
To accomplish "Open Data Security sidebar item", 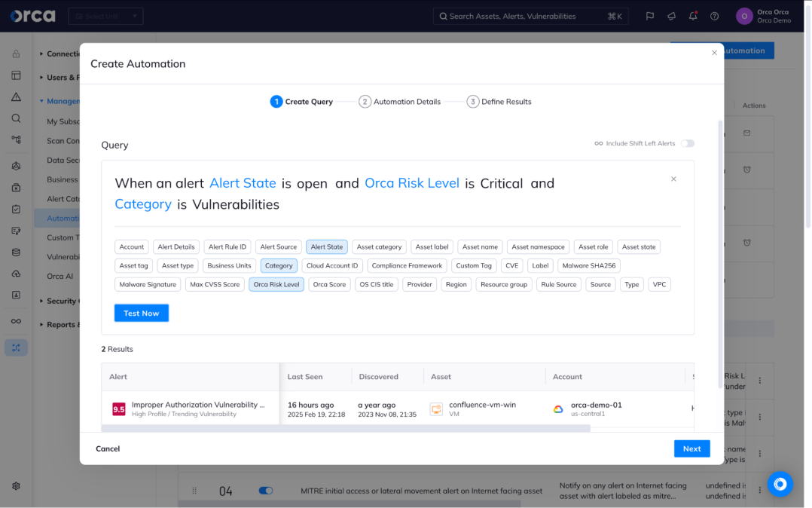I will [x=63, y=161].
